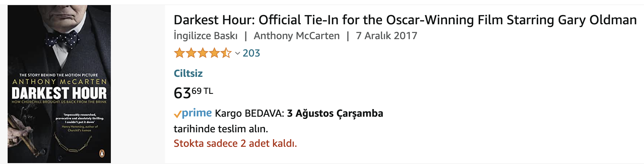Click the 7 Aralık 2017 publication date
Screen dimensions: 644x166
point(387,36)
